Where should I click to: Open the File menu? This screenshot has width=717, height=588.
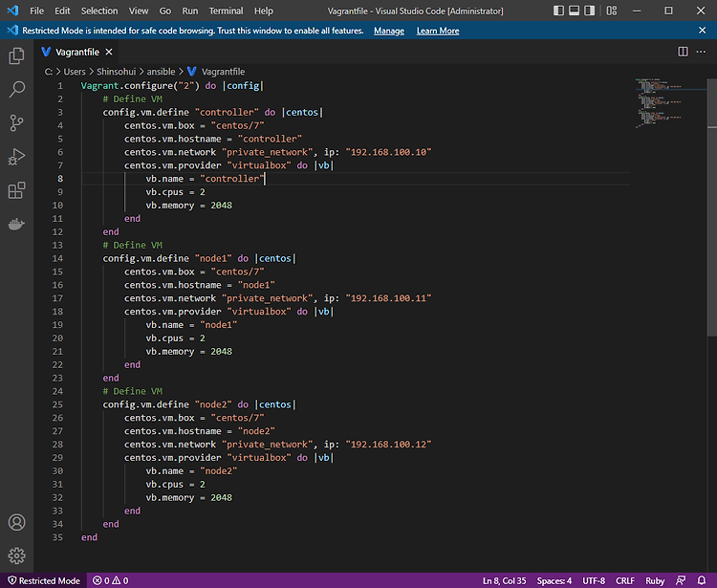36,11
